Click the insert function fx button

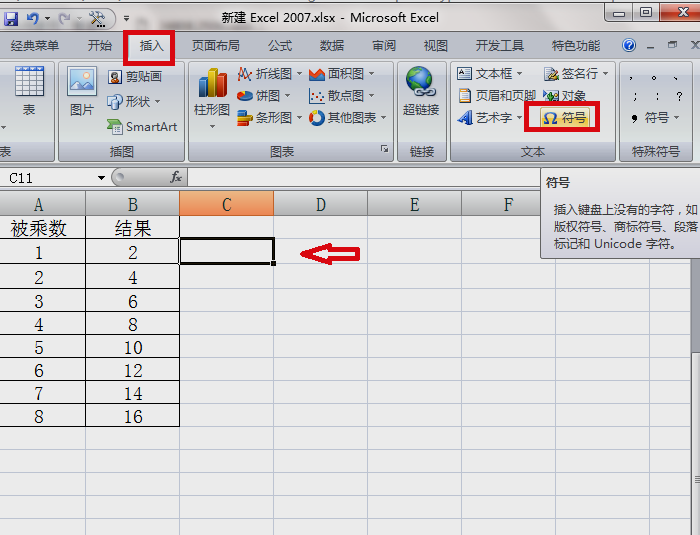176,177
